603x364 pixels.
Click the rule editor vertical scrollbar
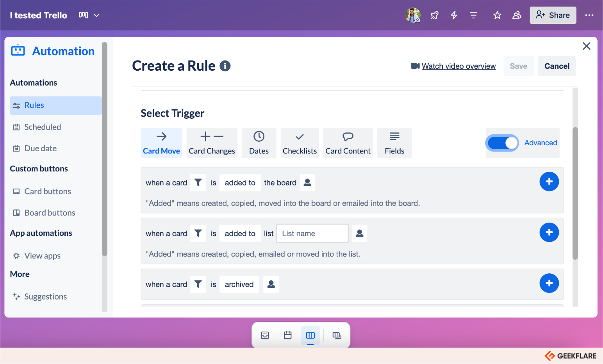coord(575,193)
